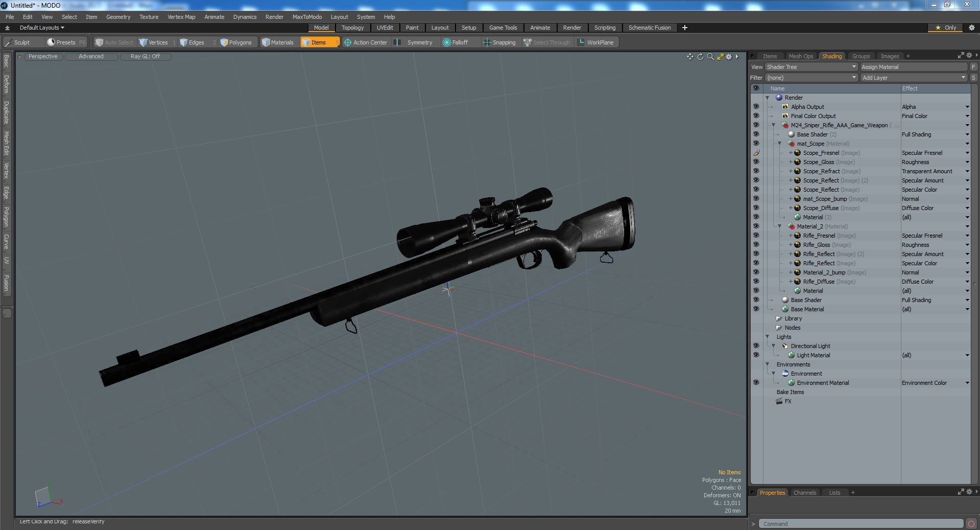Click the Advanced shading style button

(91, 57)
